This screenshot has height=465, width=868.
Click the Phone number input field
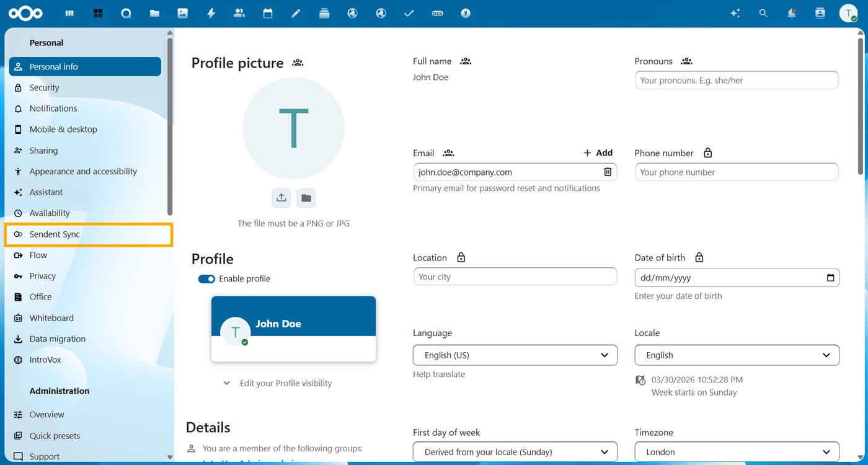coord(737,172)
